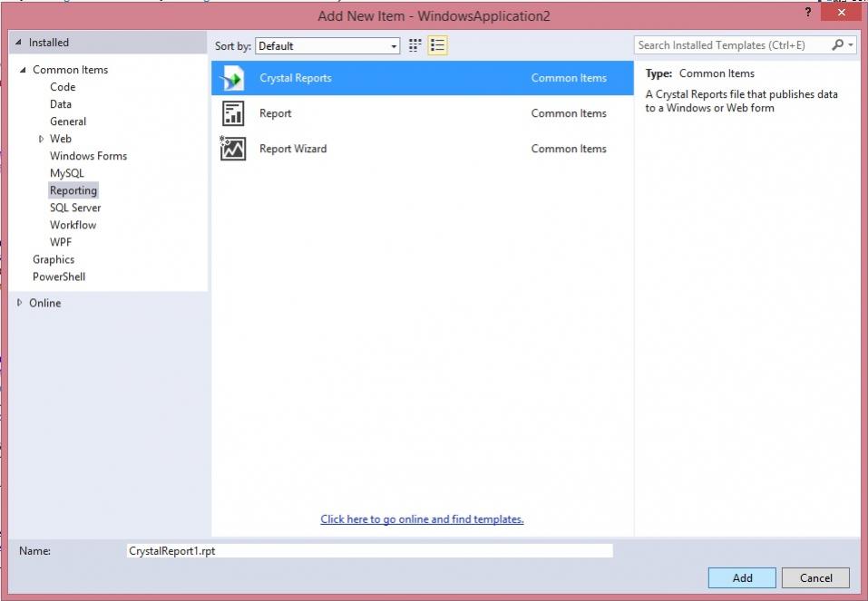Collapse the Installed section
This screenshot has height=601, width=868.
tap(18, 42)
